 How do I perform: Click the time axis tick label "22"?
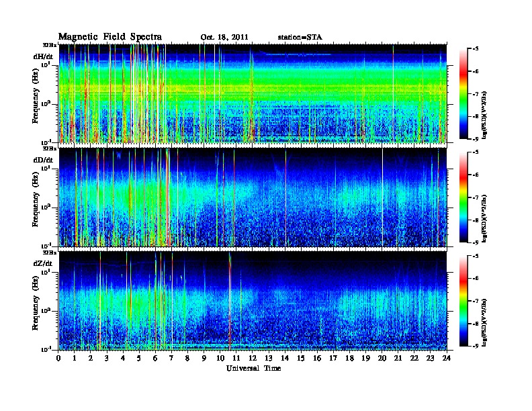[414, 358]
